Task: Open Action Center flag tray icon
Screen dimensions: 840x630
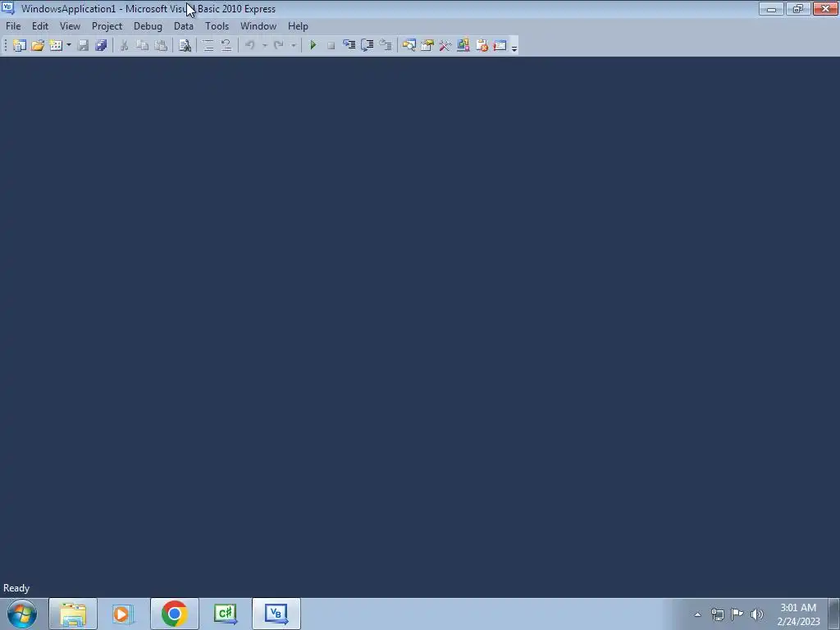Action: 737,614
